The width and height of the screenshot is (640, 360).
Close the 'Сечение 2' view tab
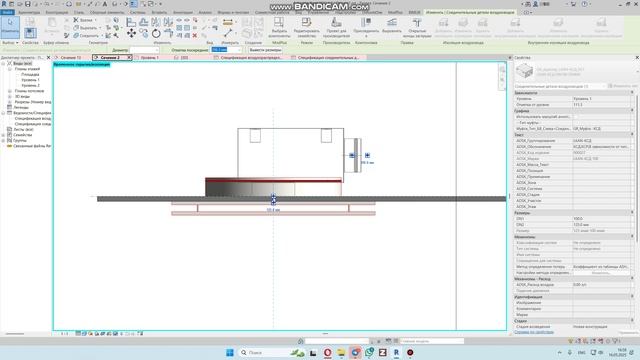(129, 58)
